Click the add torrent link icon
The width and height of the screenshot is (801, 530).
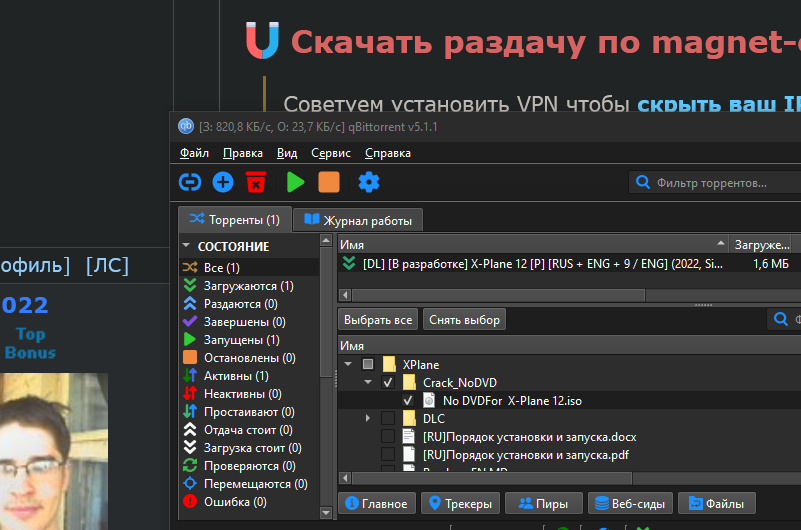[x=190, y=182]
